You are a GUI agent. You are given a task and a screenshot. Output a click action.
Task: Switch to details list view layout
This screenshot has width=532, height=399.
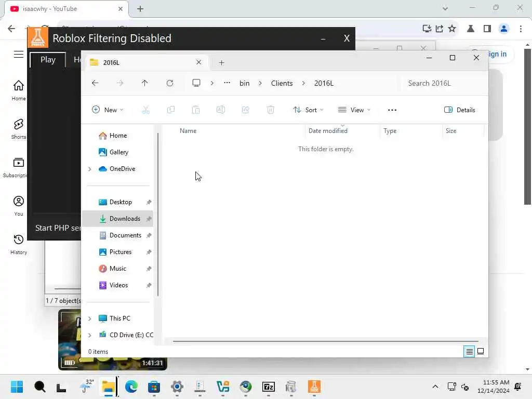click(469, 352)
